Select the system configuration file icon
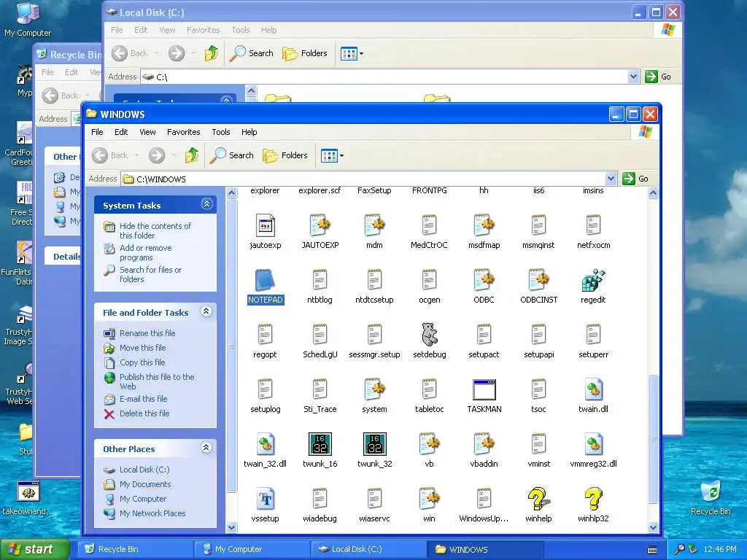747x560 pixels. [x=374, y=389]
